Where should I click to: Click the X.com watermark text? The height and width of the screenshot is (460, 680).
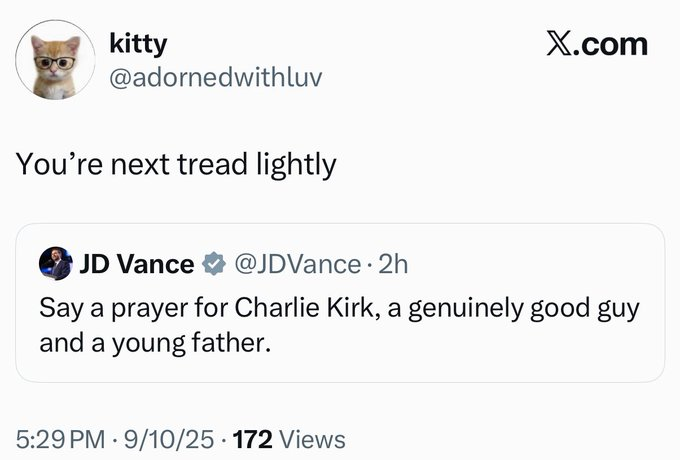pos(597,44)
